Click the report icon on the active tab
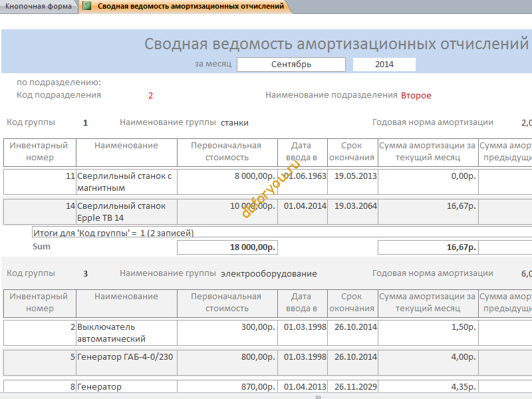 87,6
